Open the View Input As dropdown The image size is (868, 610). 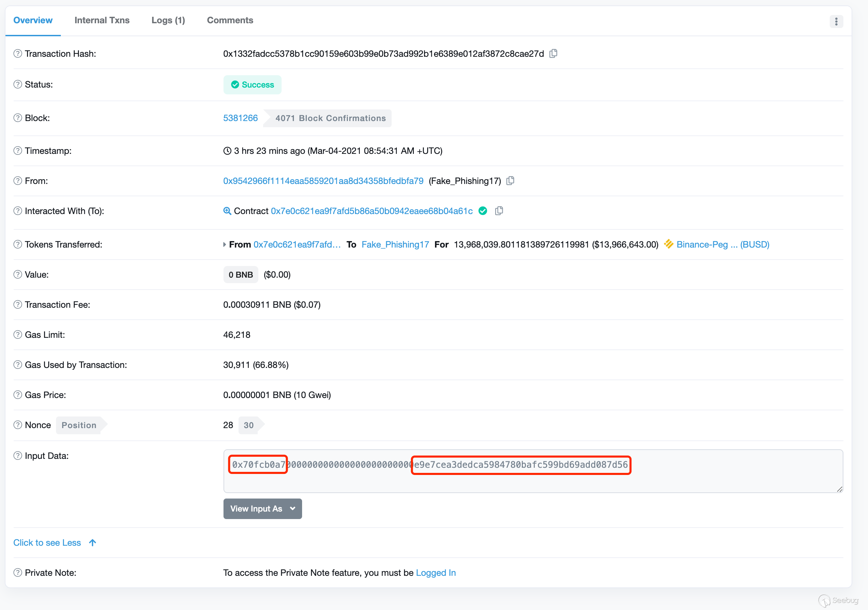tap(262, 509)
